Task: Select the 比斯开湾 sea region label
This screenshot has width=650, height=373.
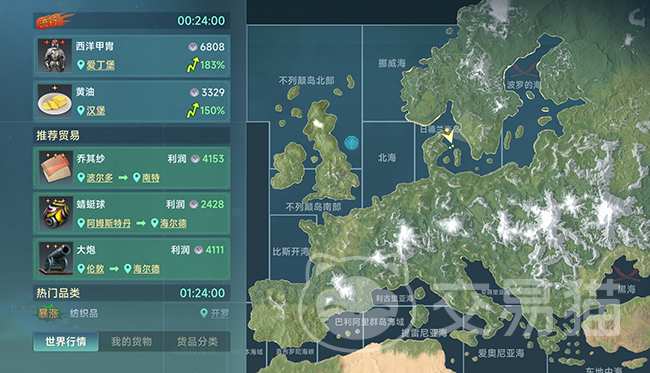Action: 291,252
